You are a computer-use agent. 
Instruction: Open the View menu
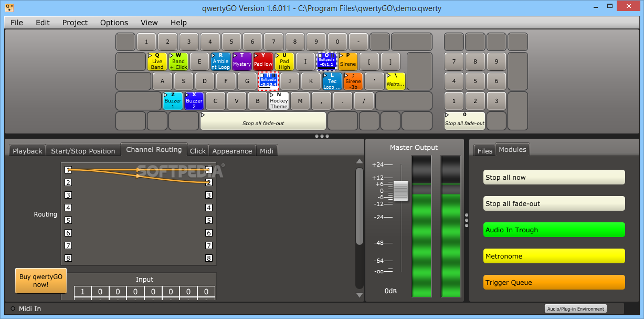149,23
